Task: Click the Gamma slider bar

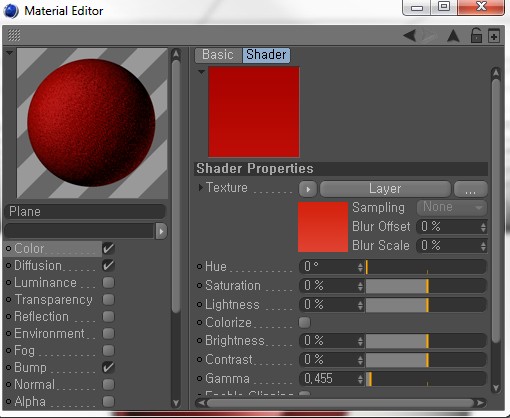Action: [426, 379]
